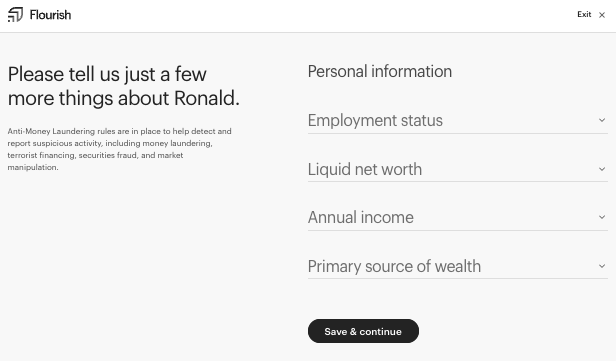Image resolution: width=616 pixels, height=361 pixels.
Task: Open the Liquid net worth dropdown
Action: [458, 169]
